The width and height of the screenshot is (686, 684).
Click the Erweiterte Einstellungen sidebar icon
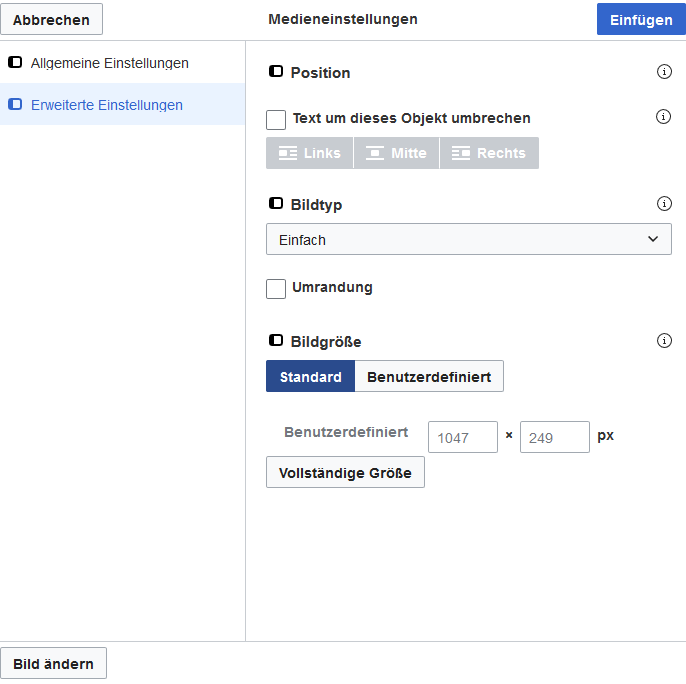[15, 105]
